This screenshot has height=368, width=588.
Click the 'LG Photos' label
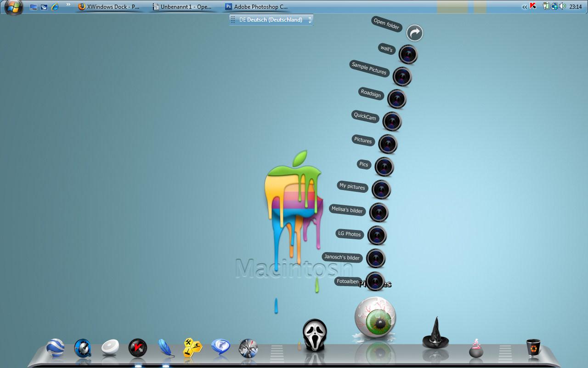(x=350, y=234)
